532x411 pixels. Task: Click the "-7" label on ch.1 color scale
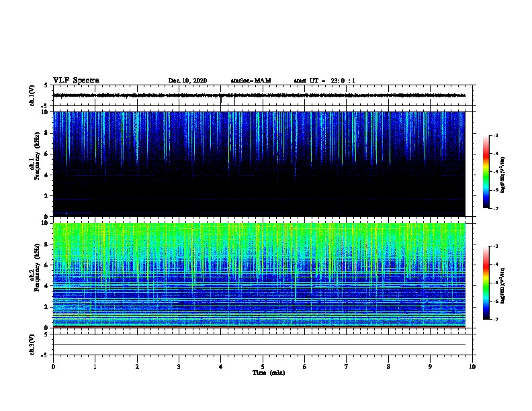[495, 208]
